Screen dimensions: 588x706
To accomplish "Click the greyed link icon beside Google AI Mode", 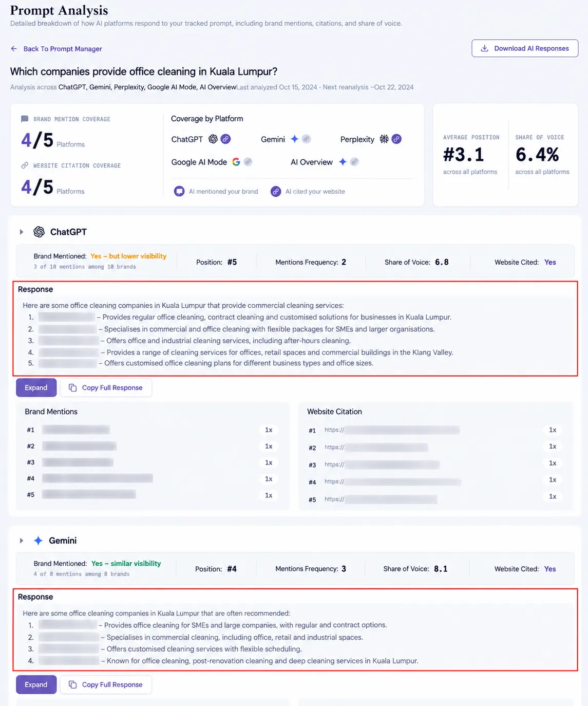I will [x=248, y=162].
